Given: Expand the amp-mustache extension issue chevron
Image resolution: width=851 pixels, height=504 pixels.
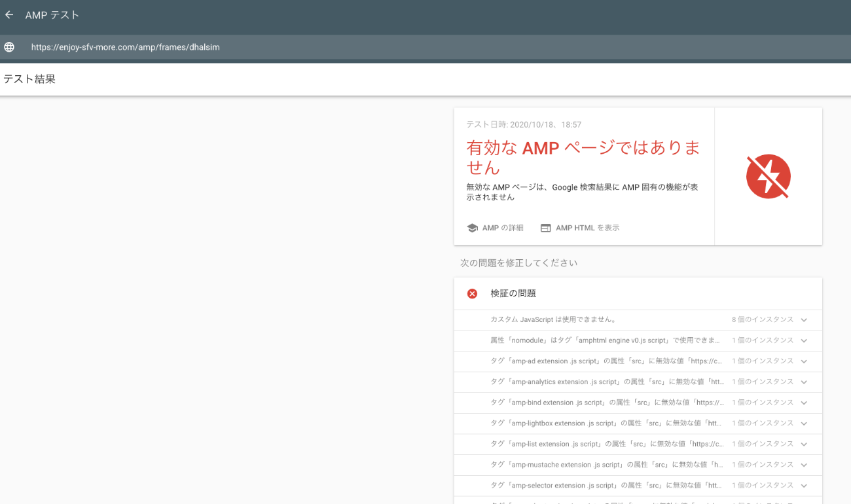Looking at the screenshot, I should [x=804, y=465].
